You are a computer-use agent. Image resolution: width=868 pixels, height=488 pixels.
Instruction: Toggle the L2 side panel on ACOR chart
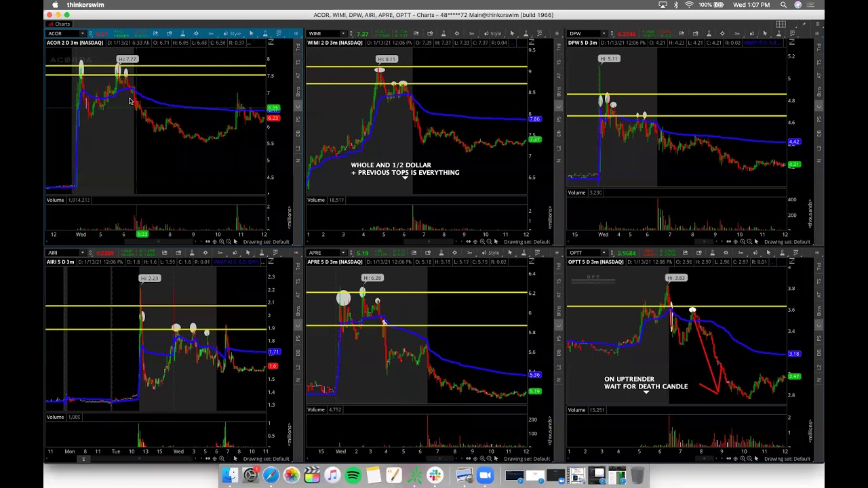(298, 147)
